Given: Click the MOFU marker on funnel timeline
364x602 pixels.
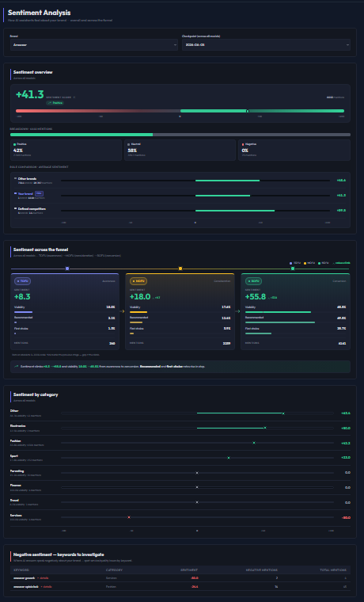Looking at the screenshot, I should pos(180,269).
